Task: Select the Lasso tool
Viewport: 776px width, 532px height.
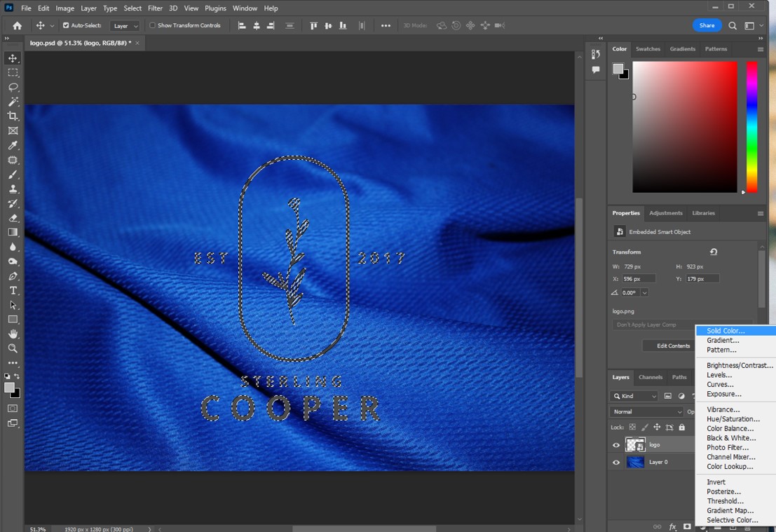Action: point(12,88)
